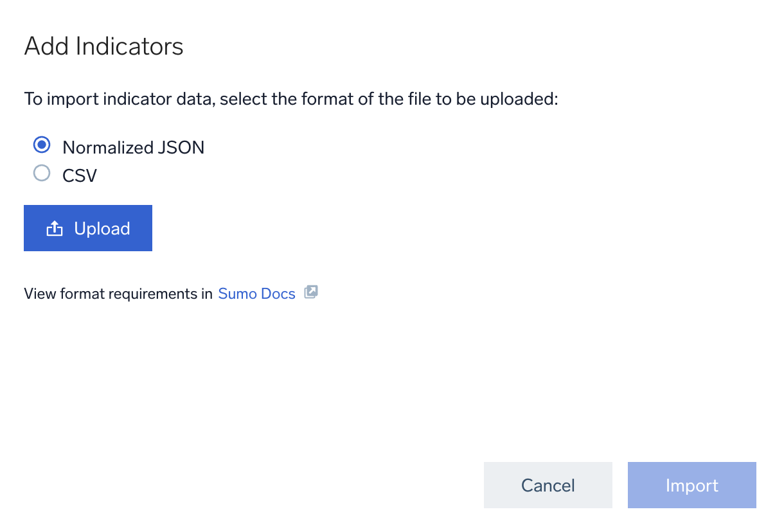Choose the CSV file format option
The image size is (784, 532).
pyautogui.click(x=41, y=173)
